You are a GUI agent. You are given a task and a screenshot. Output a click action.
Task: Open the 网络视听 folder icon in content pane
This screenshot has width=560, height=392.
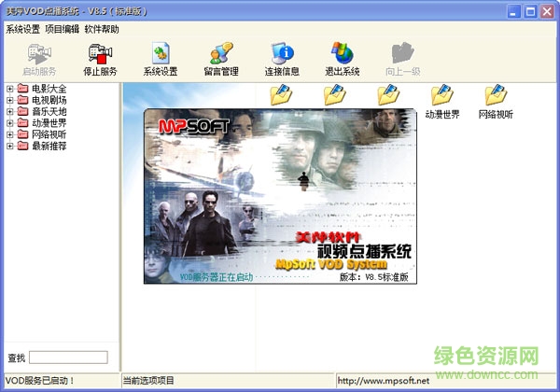[x=496, y=94]
